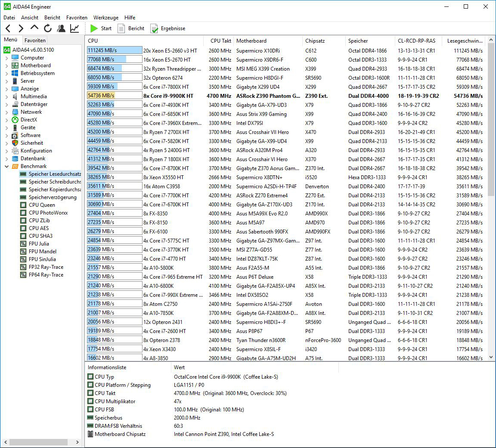Click the Datenbank database icon

15,159
